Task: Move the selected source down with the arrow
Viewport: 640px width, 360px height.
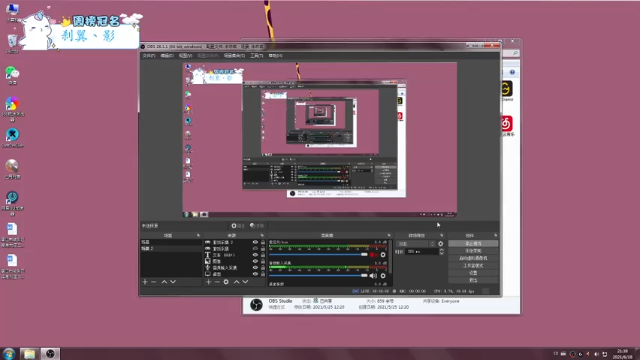Action: [245, 282]
